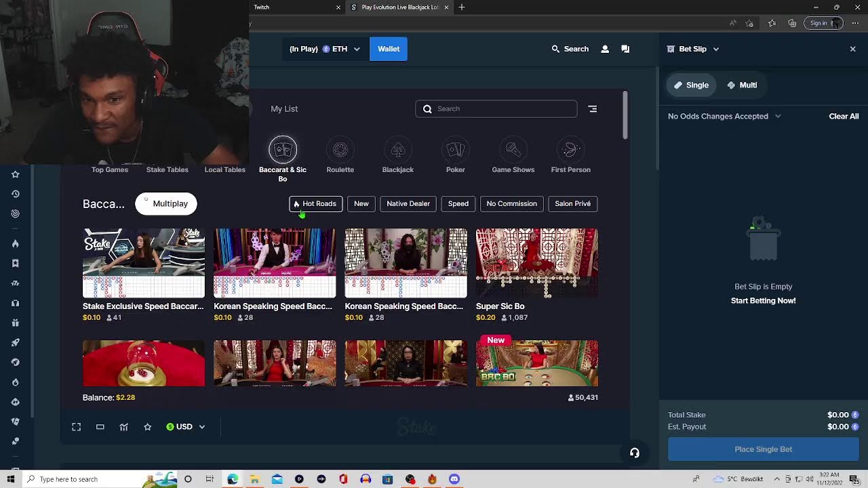Open live stats chart icon
The height and width of the screenshot is (488, 868).
tap(124, 427)
